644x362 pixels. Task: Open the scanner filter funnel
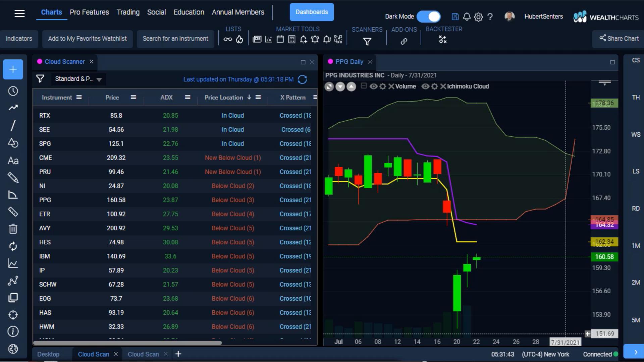(x=40, y=79)
